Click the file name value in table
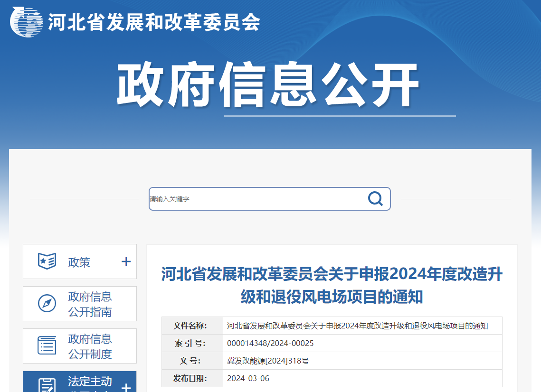Viewport: 541px width, 392px height. pos(358,326)
